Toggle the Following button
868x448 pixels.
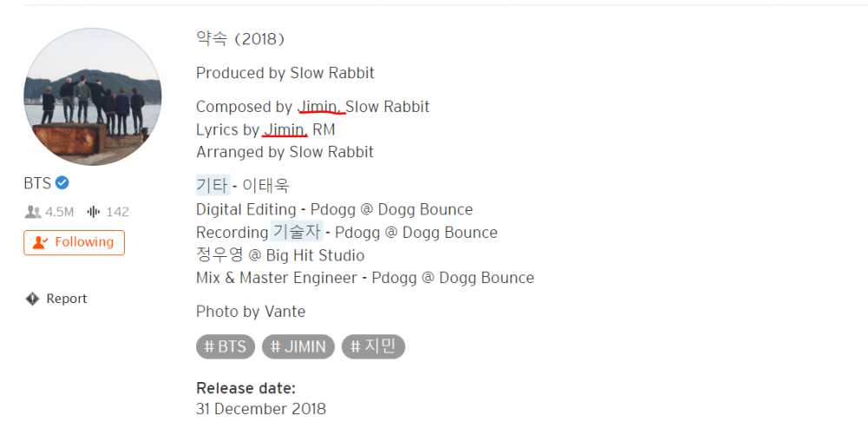[x=74, y=242]
